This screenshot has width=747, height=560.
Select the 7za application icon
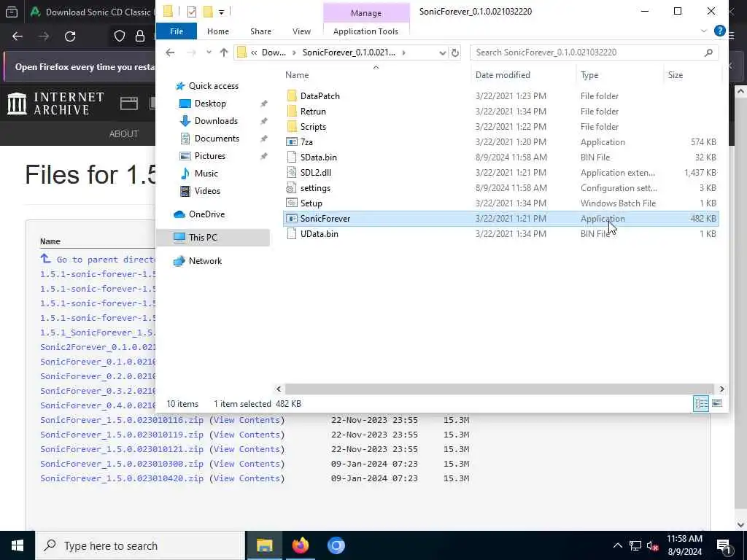(x=292, y=142)
